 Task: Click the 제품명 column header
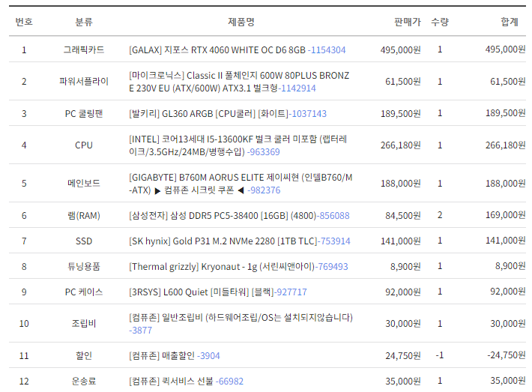(x=241, y=22)
